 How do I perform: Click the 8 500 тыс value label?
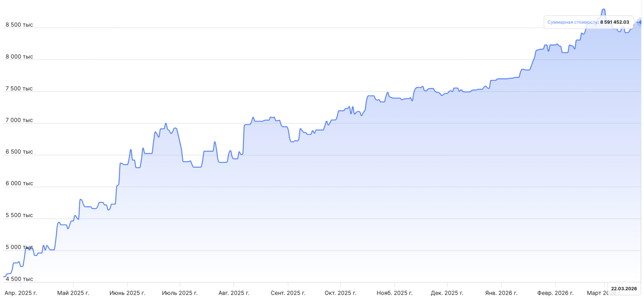coord(19,25)
